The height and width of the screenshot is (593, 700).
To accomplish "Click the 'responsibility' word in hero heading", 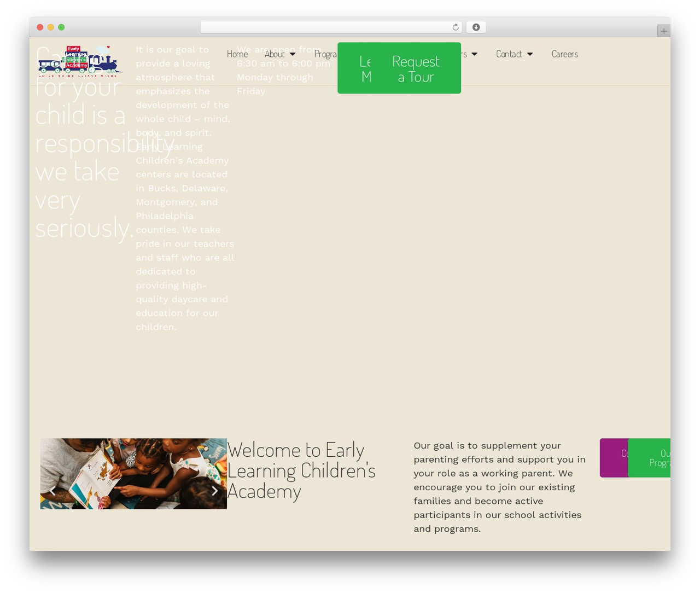I will (x=104, y=143).
